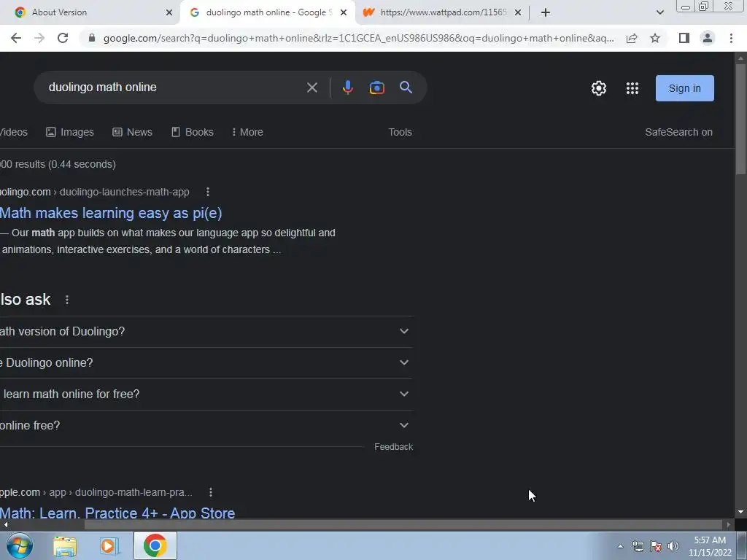
Task: Open the tab search dropdown
Action: pyautogui.click(x=659, y=13)
